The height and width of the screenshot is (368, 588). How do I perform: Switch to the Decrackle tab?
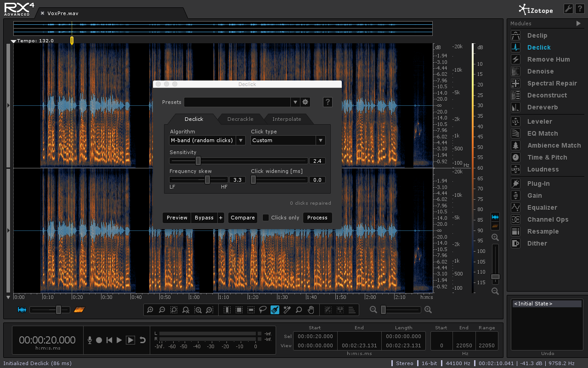(240, 119)
